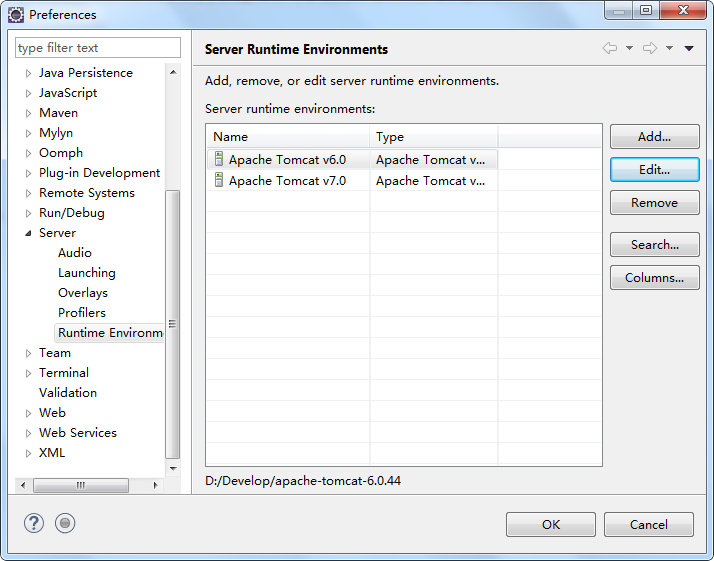Viewport: 714px width, 561px height.
Task: Click the Apache Tomcat v7.0 server icon
Action: coord(219,180)
